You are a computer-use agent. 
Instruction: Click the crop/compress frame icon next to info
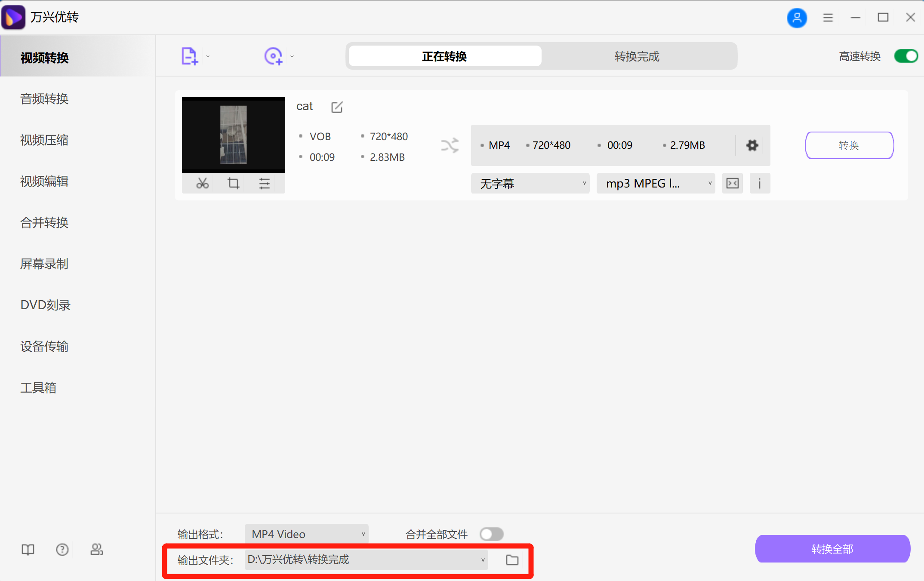[x=732, y=183]
